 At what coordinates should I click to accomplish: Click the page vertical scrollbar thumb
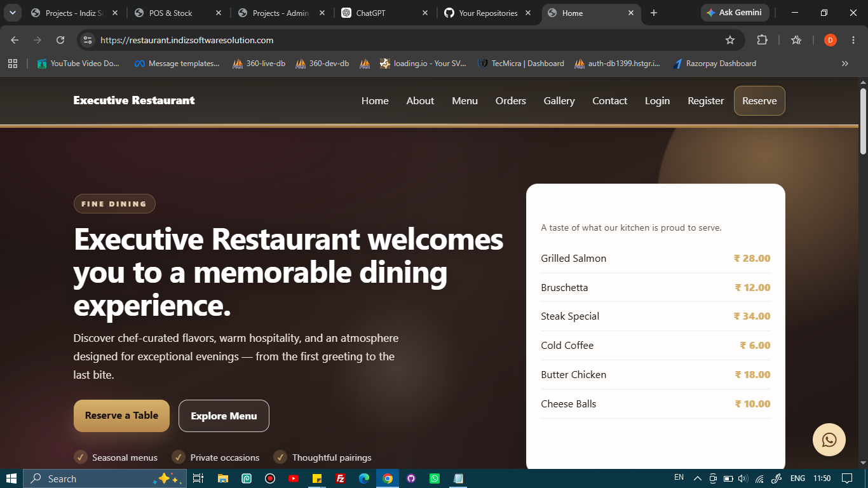(x=863, y=121)
